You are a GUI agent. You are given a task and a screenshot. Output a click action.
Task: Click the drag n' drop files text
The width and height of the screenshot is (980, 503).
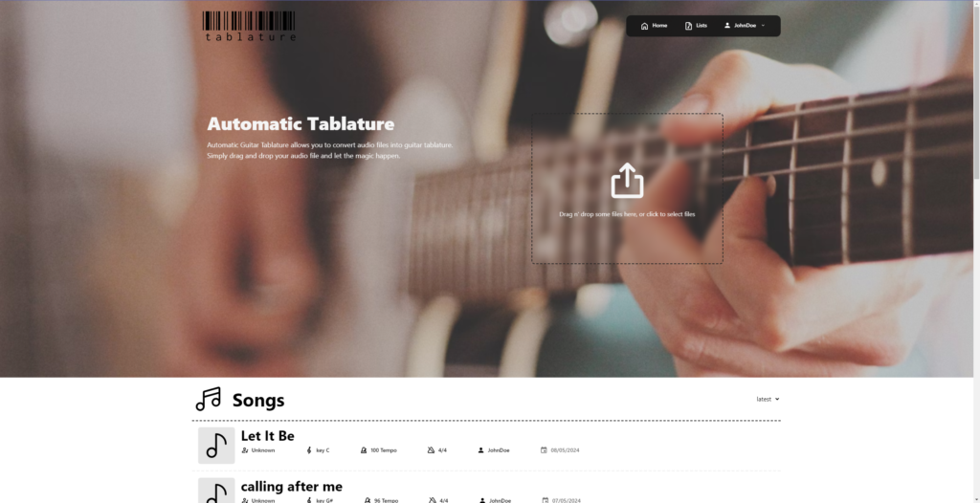click(x=627, y=214)
